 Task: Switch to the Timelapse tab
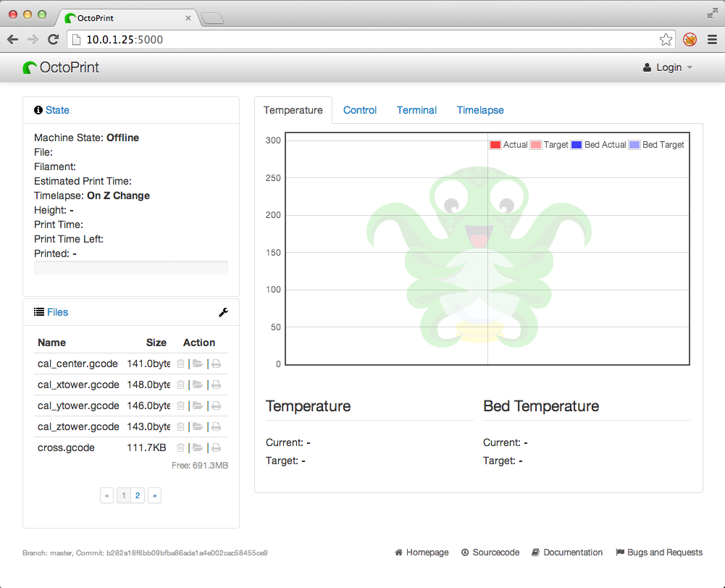click(480, 110)
